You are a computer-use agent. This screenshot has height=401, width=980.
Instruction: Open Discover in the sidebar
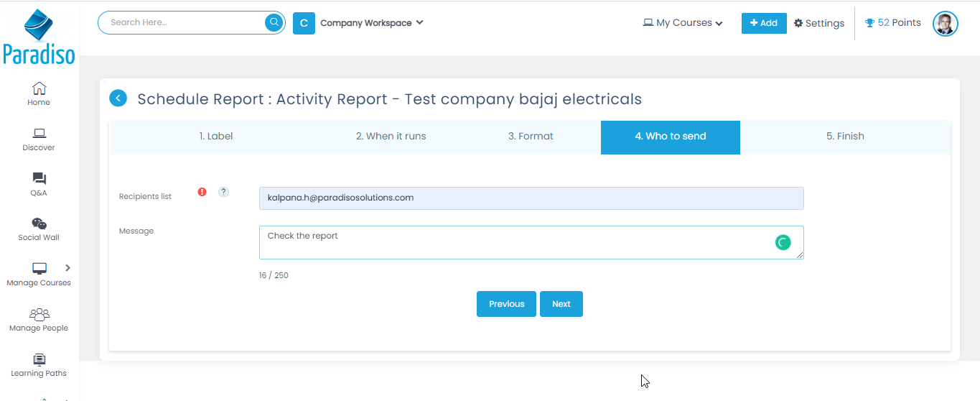point(39,139)
